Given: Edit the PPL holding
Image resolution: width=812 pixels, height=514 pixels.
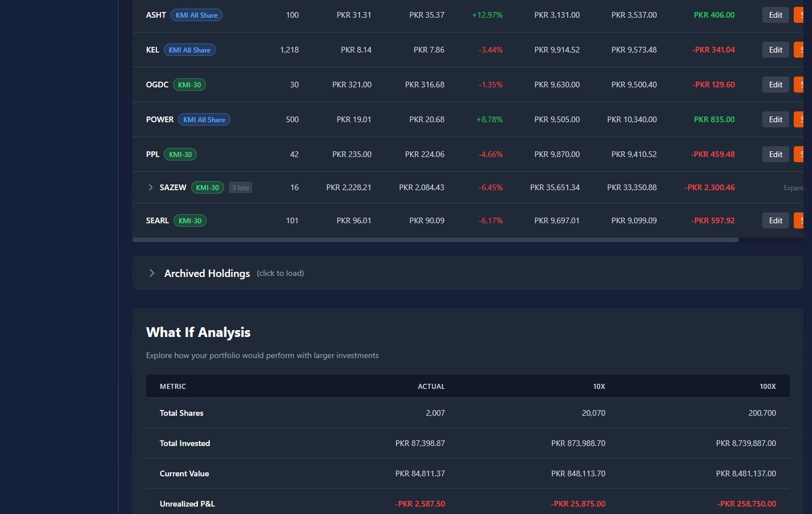Looking at the screenshot, I should (x=775, y=154).
